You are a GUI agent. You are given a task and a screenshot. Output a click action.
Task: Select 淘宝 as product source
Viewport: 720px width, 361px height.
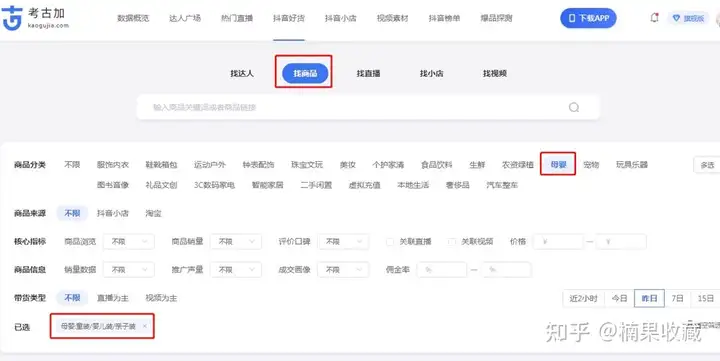pos(153,213)
